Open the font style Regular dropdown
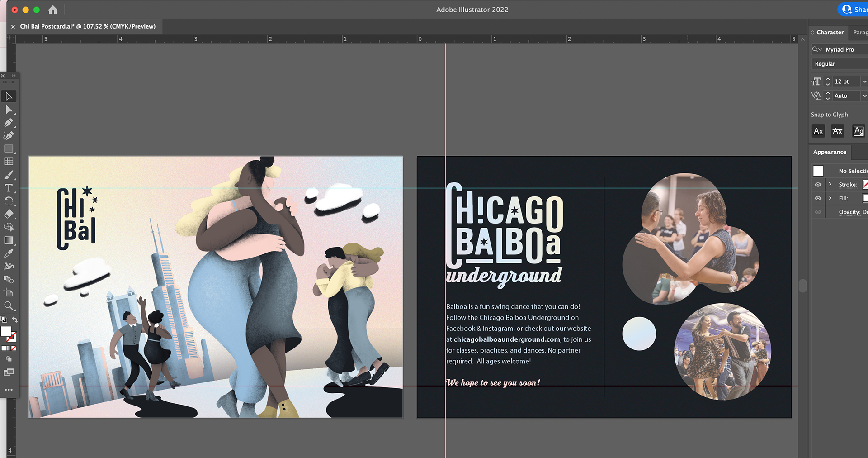This screenshot has width=868, height=458. 840,64
